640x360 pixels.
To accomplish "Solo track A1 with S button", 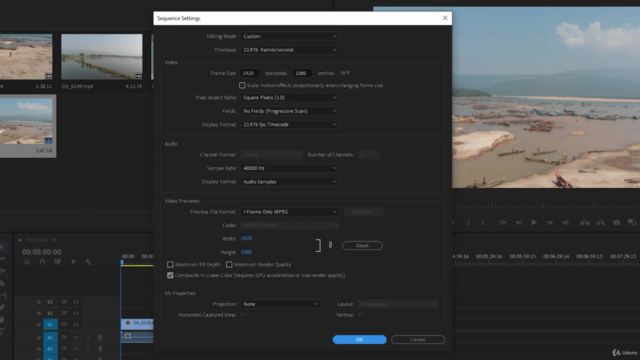I will click(x=88, y=338).
